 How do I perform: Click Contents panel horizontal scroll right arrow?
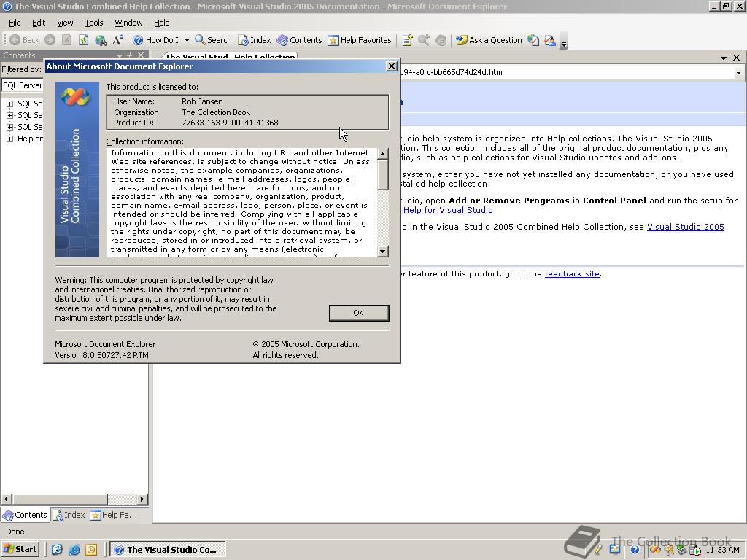(142, 499)
